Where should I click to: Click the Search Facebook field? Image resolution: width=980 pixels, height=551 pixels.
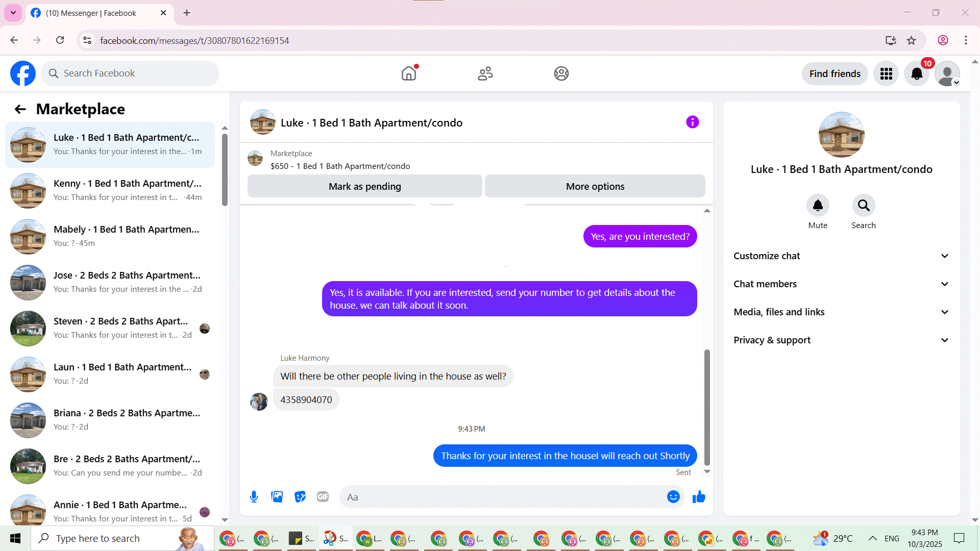pos(130,73)
